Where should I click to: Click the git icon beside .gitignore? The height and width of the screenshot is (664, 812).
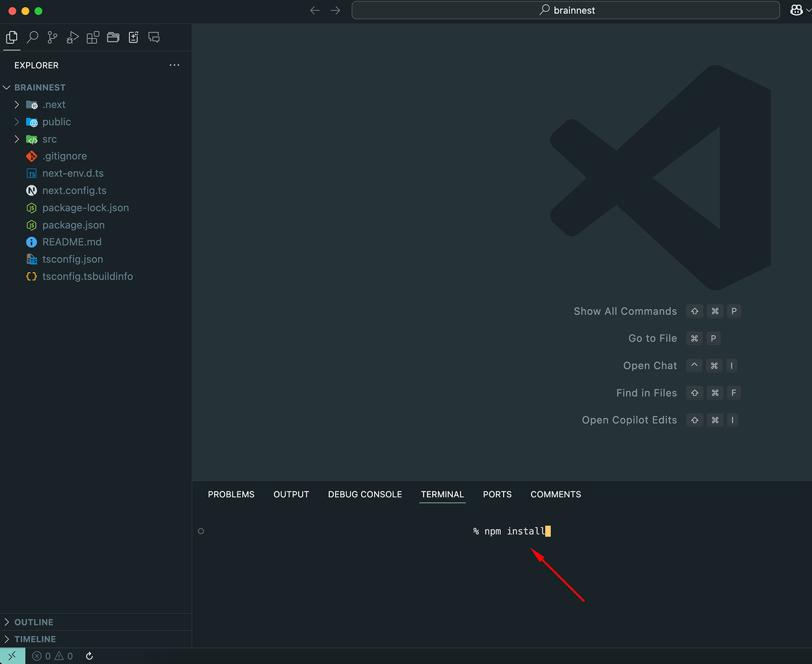[31, 156]
